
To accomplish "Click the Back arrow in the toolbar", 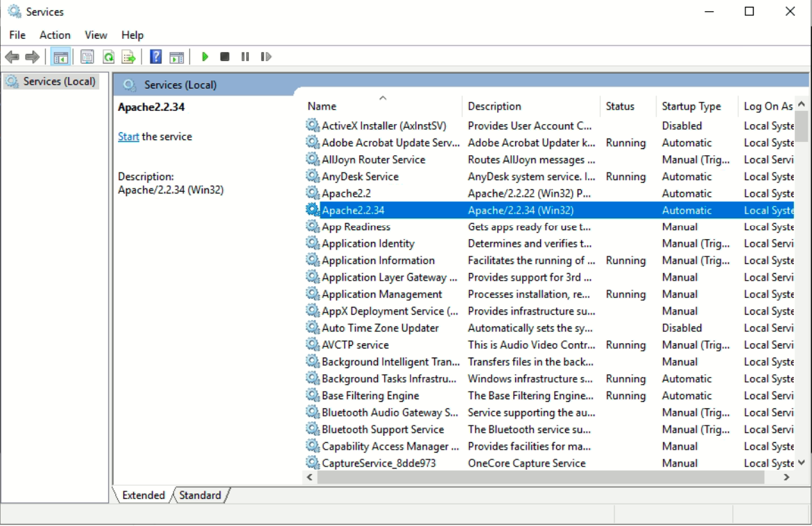I will (12, 57).
